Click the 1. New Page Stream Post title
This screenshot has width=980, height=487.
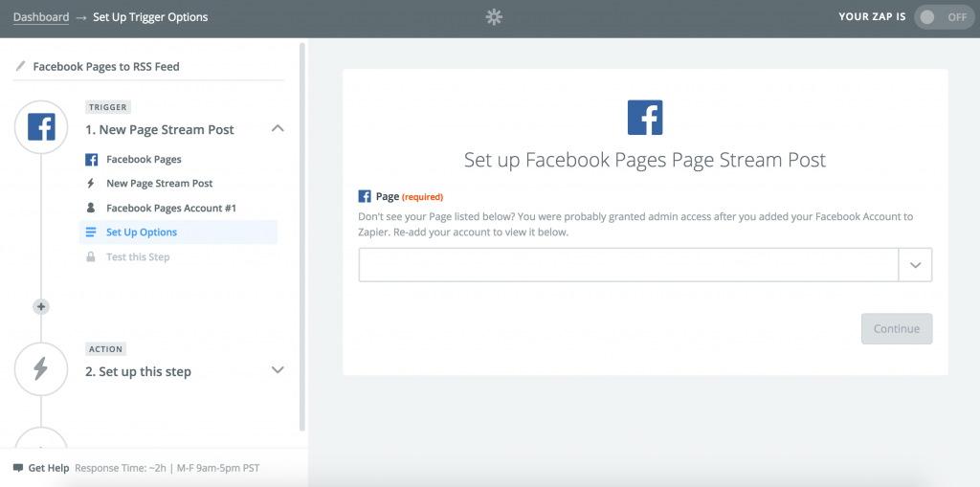[160, 130]
